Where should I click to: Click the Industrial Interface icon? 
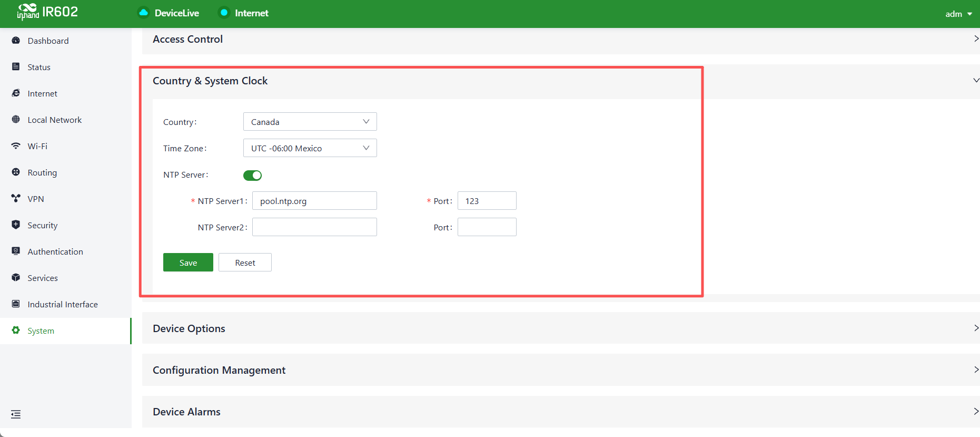pyautogui.click(x=16, y=304)
